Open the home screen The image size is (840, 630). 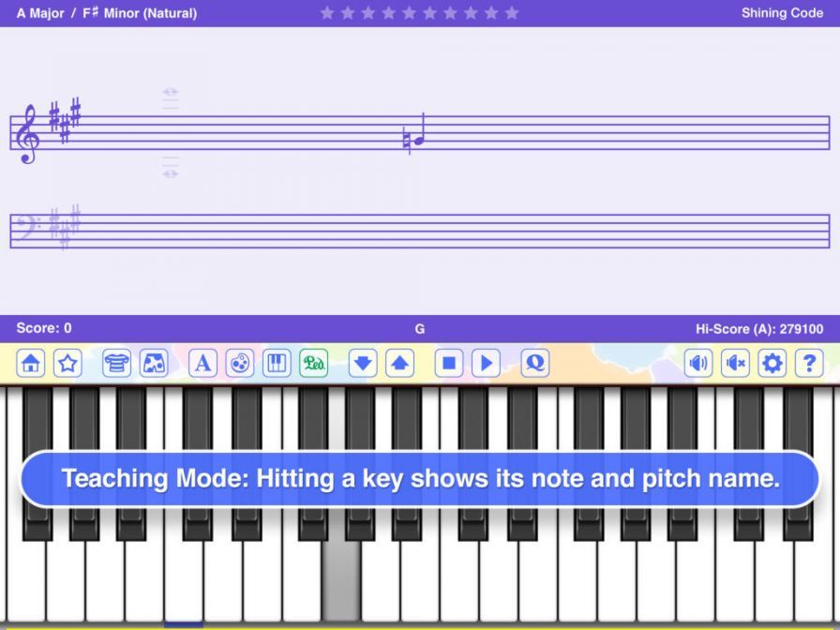[30, 364]
